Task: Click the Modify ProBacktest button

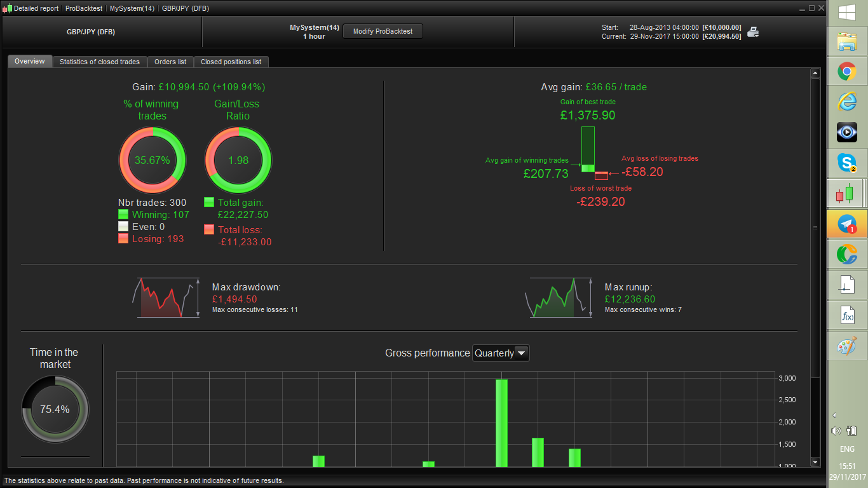Action: click(x=383, y=31)
